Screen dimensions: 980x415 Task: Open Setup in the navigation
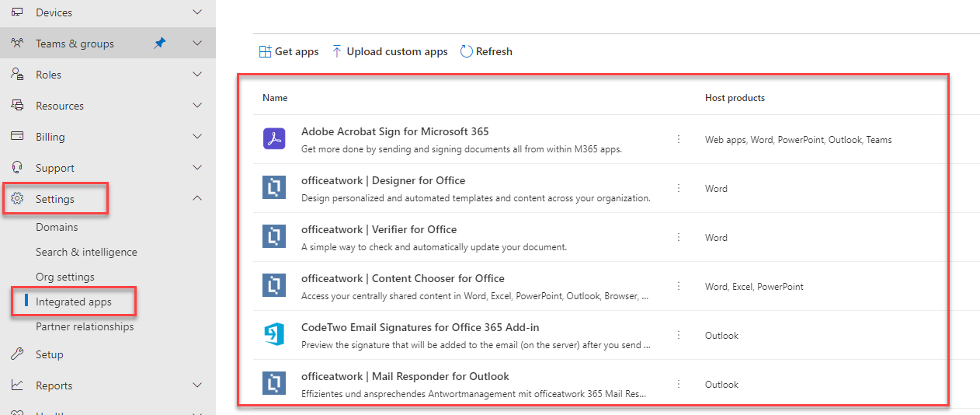[50, 354]
